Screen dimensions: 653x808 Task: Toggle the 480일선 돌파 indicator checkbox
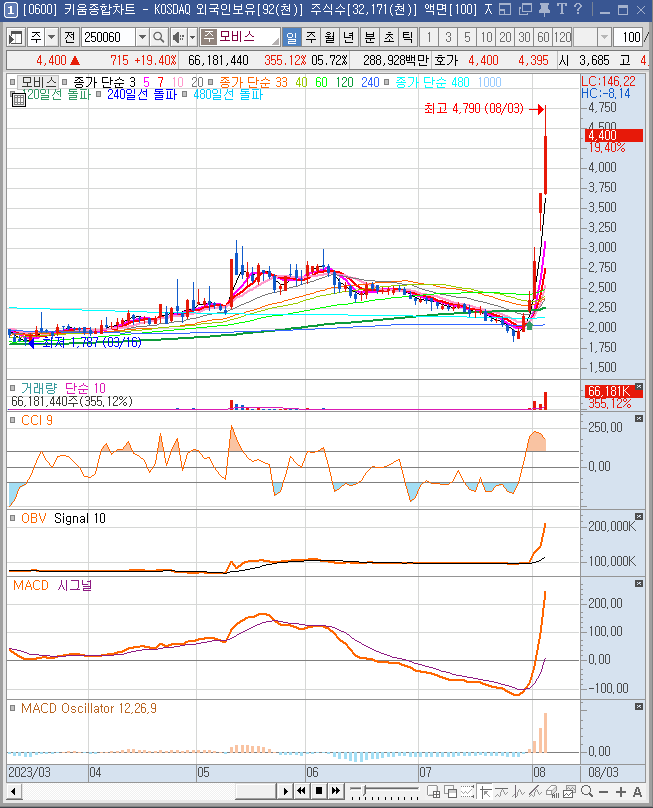[x=185, y=94]
